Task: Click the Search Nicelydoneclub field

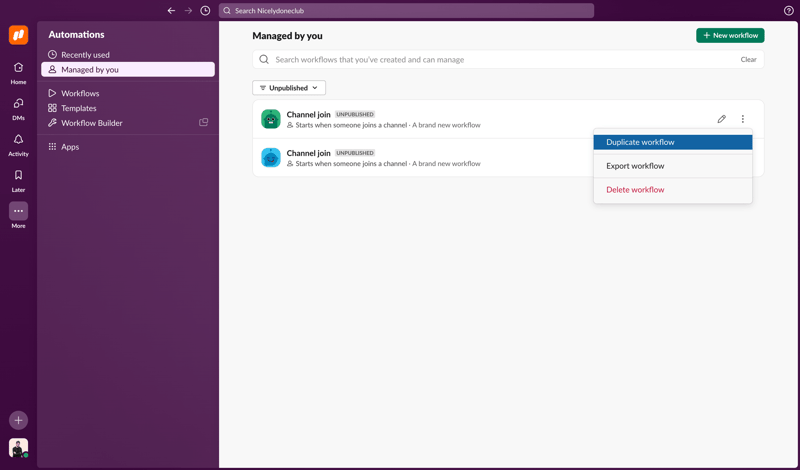Action: [406, 11]
